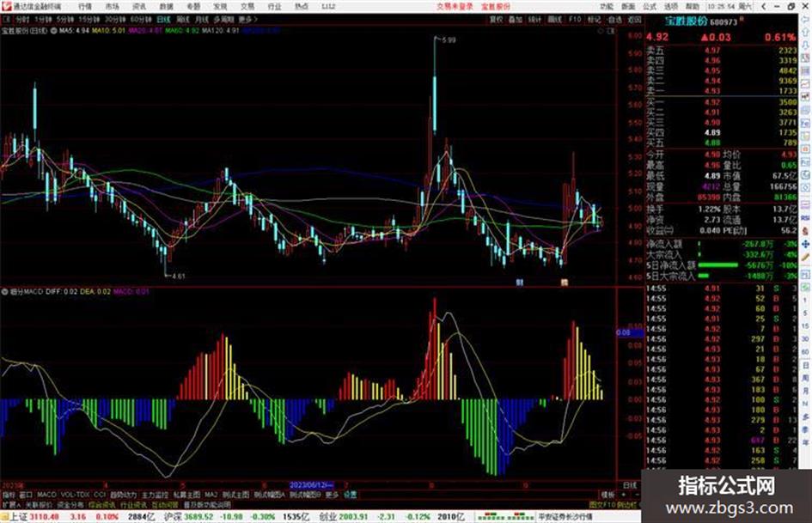Click the 日线 label at chart bottom right
812x523 pixels.
click(630, 485)
